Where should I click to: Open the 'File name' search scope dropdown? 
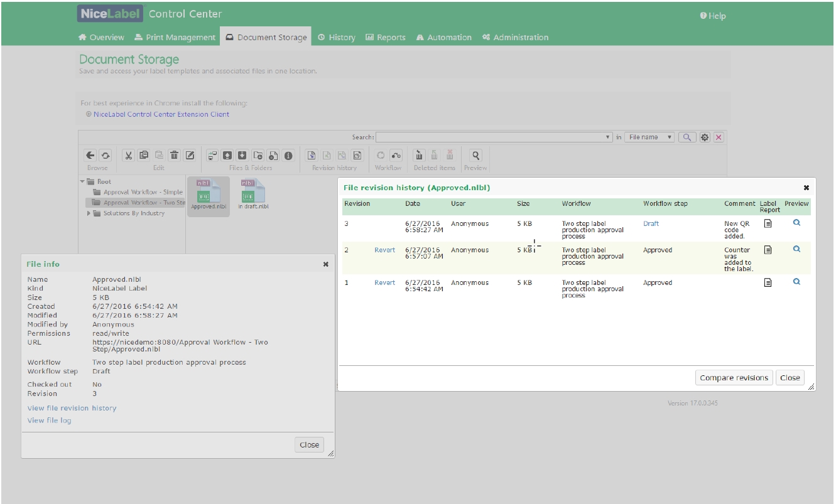pos(649,137)
